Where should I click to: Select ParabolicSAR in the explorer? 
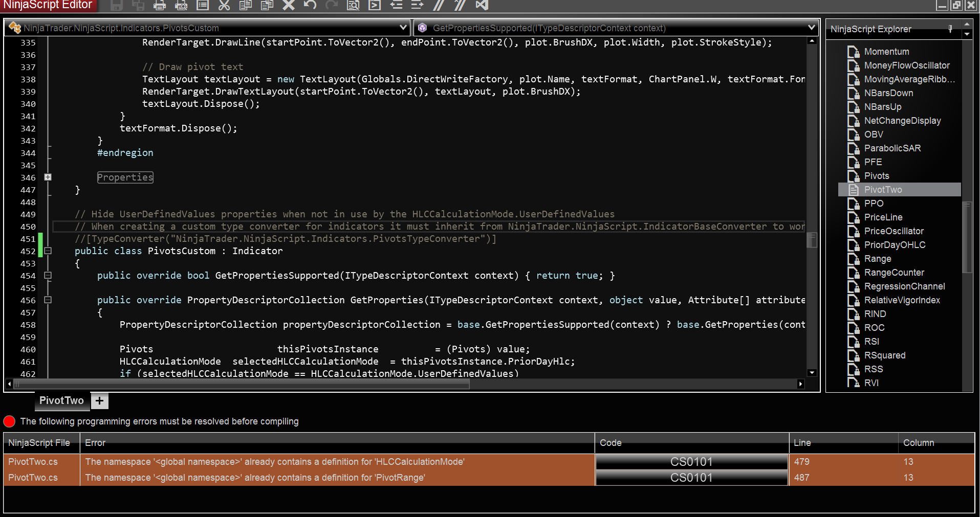tap(892, 148)
